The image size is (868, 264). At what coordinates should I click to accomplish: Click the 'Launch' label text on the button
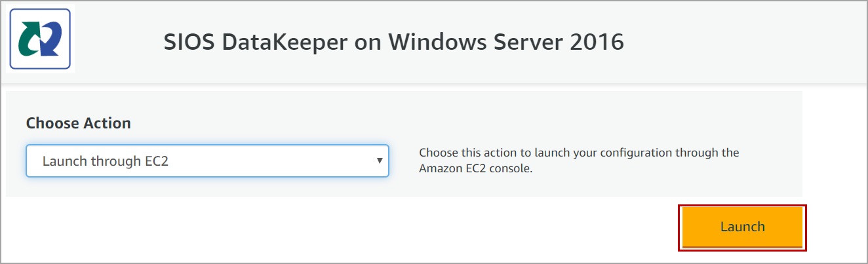click(742, 227)
